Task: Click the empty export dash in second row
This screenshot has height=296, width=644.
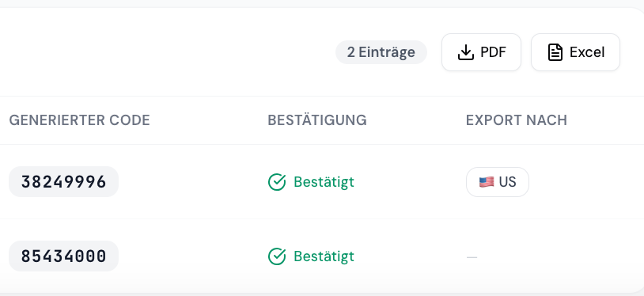Action: 472,257
